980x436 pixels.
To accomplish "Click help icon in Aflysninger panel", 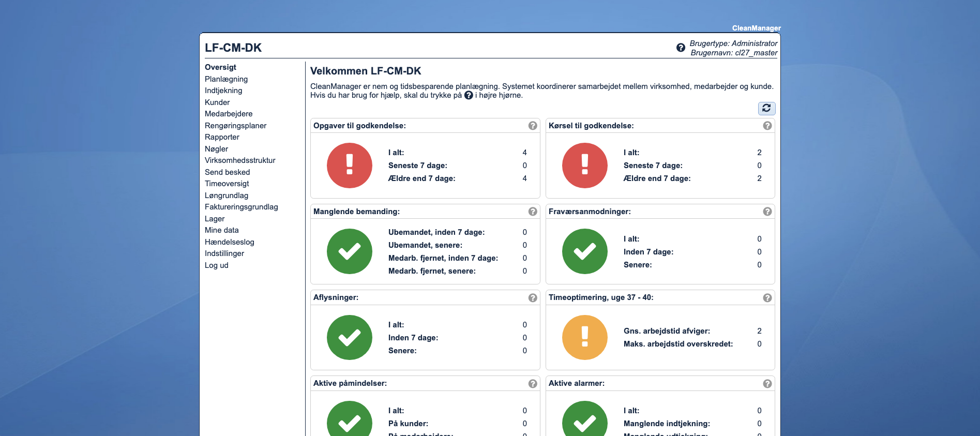I will (x=532, y=298).
